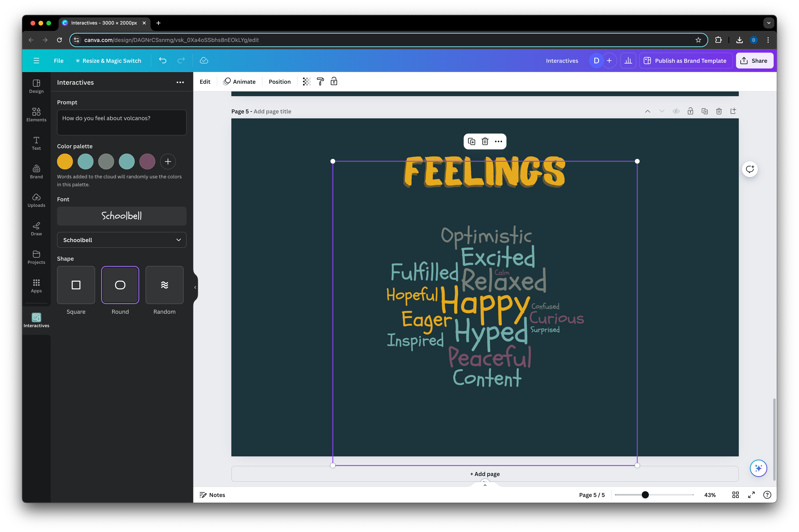Screen dimensions: 799x532
Task: Select the purple palette color swatch
Action: pos(147,161)
